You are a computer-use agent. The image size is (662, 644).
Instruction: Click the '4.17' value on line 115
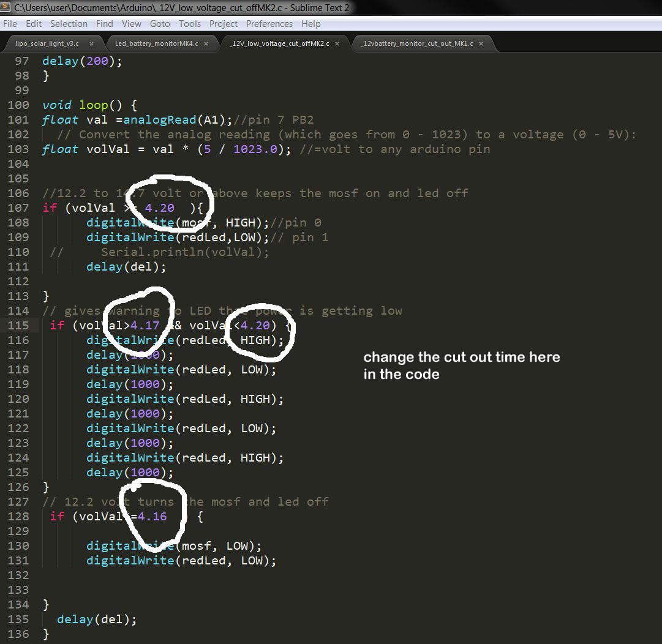[145, 326]
